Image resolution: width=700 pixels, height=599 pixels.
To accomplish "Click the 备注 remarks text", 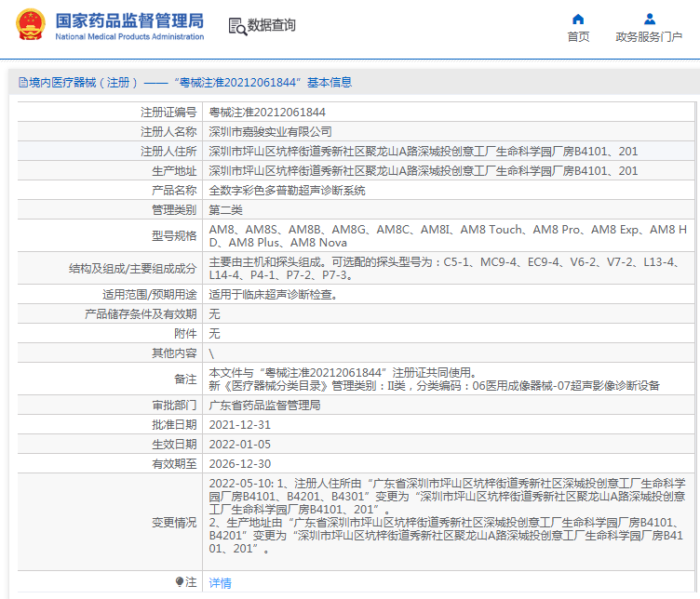I will tap(435, 379).
